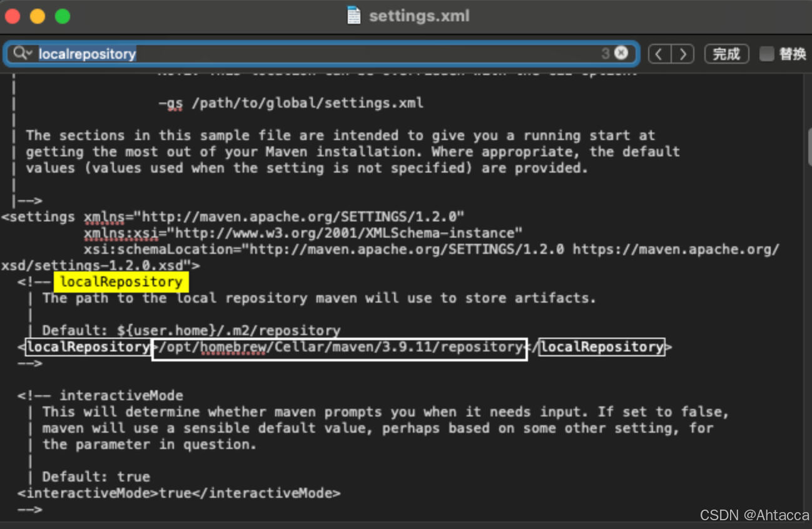This screenshot has width=812, height=529.
Task: Click the line '-gs /path/to/global/settings.xml'
Action: tap(291, 103)
